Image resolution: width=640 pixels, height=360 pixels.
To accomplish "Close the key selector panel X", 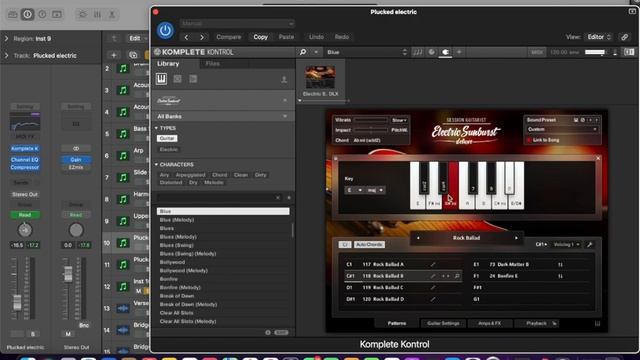I will (598, 158).
